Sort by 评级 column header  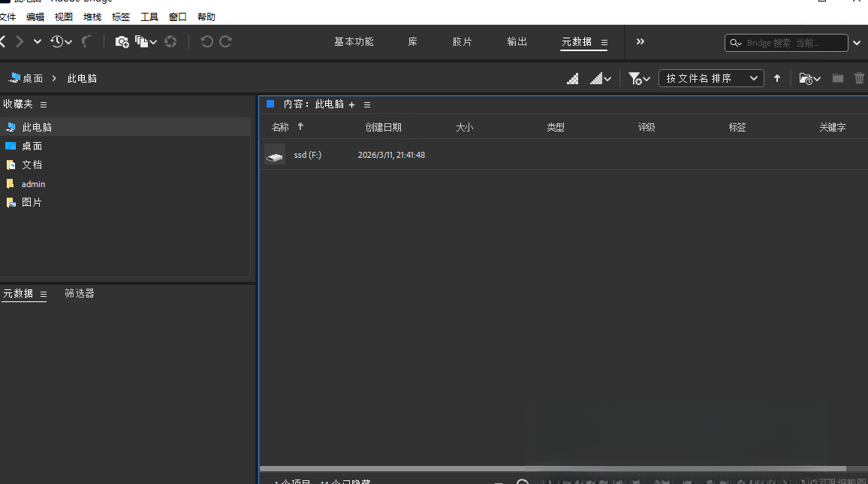[x=646, y=127]
